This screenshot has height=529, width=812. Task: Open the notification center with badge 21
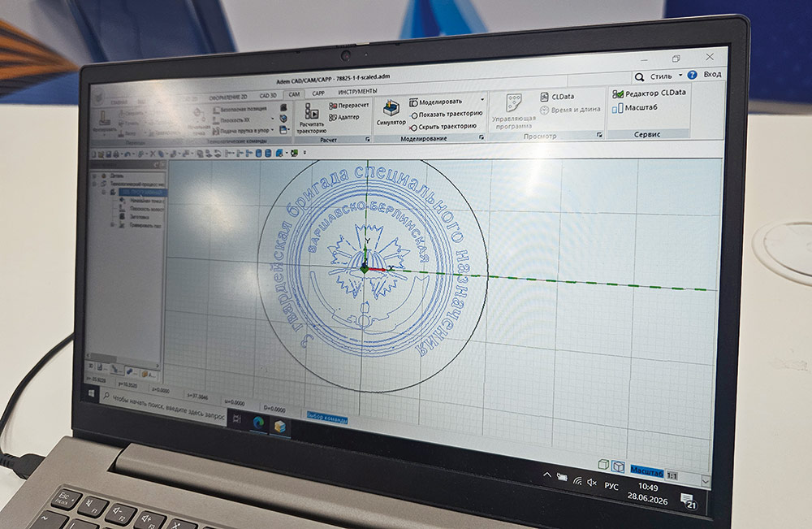[x=689, y=501]
